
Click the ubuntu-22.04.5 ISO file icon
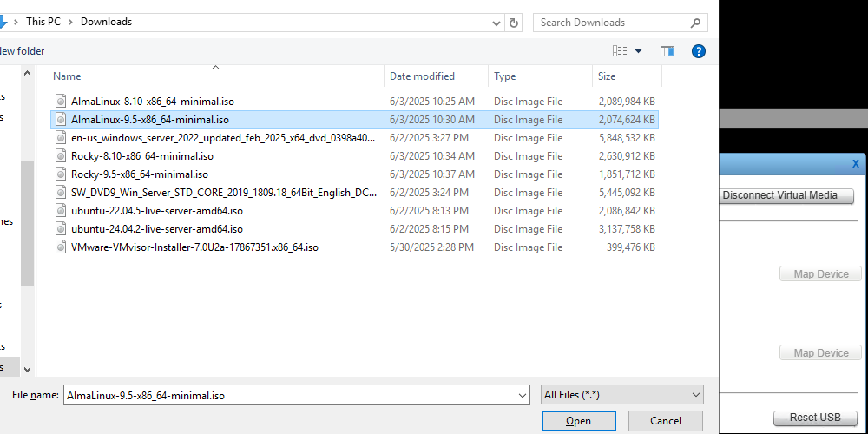coord(61,211)
